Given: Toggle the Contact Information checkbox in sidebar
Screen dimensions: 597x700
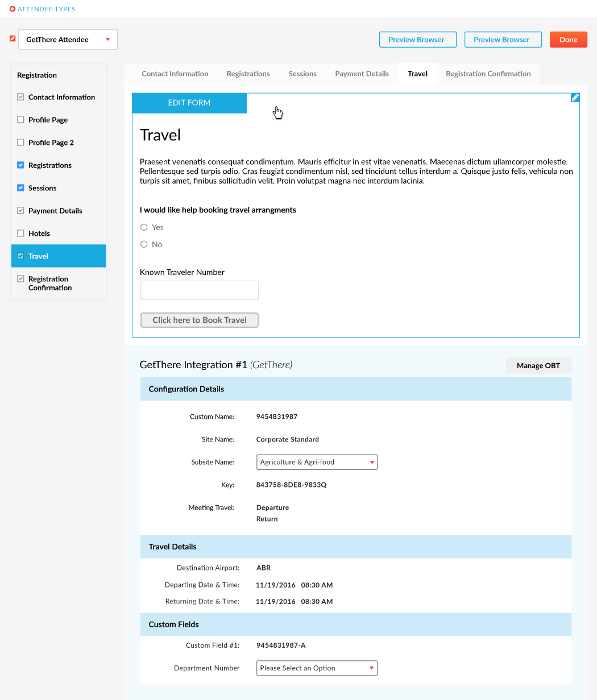Looking at the screenshot, I should (20, 97).
